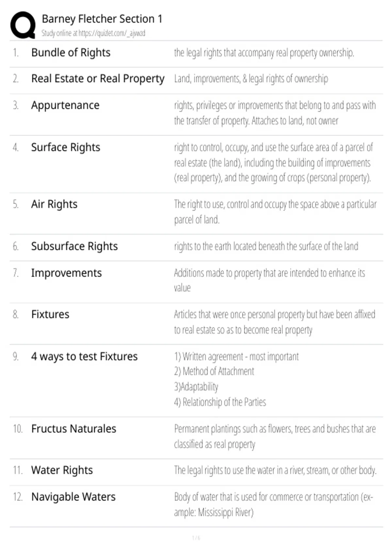Select the Method of Attachment line
The image size is (392, 556).
click(x=214, y=372)
